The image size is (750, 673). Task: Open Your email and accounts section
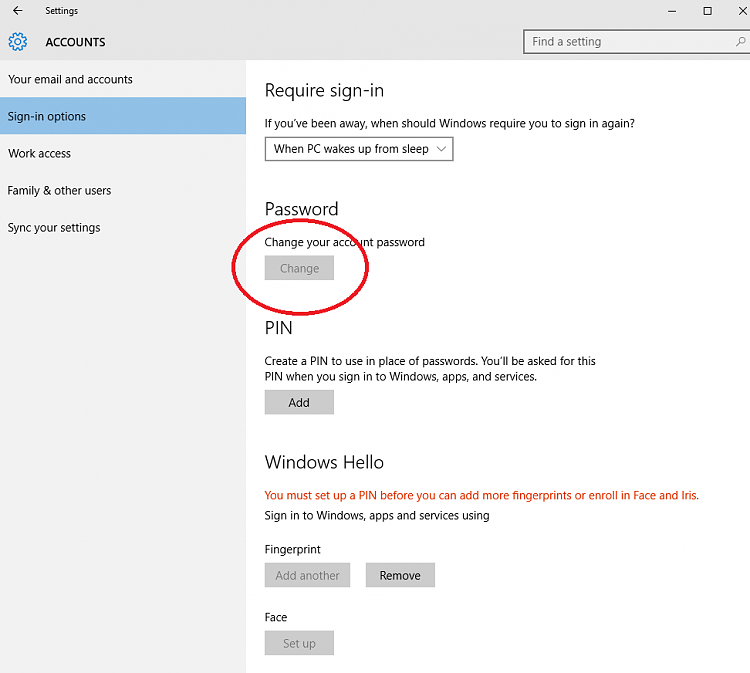[70, 80]
